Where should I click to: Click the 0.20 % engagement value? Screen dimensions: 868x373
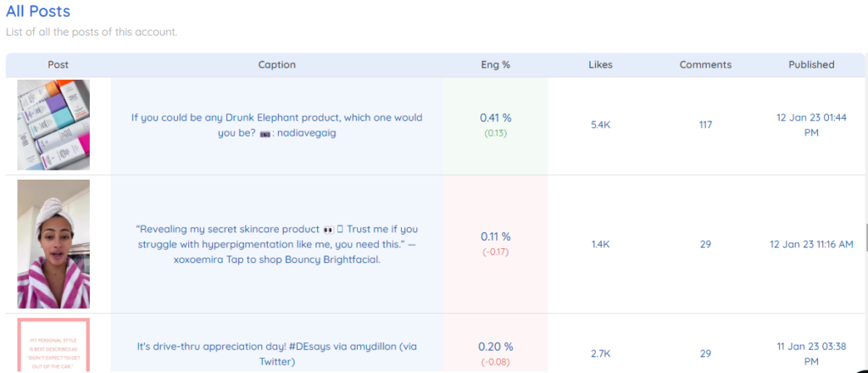[x=495, y=347]
